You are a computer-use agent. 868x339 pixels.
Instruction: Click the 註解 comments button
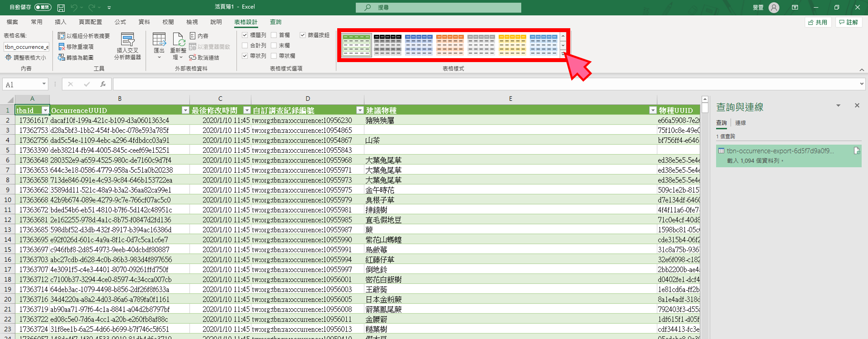pos(849,22)
